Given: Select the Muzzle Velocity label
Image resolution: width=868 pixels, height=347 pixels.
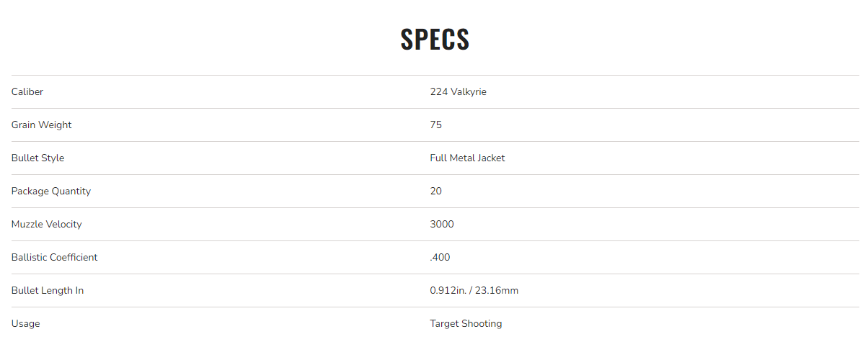Looking at the screenshot, I should 46,224.
